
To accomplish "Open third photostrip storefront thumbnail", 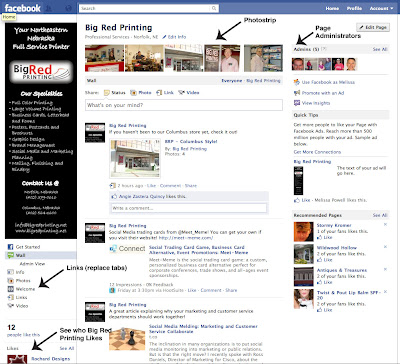I will coord(184,58).
